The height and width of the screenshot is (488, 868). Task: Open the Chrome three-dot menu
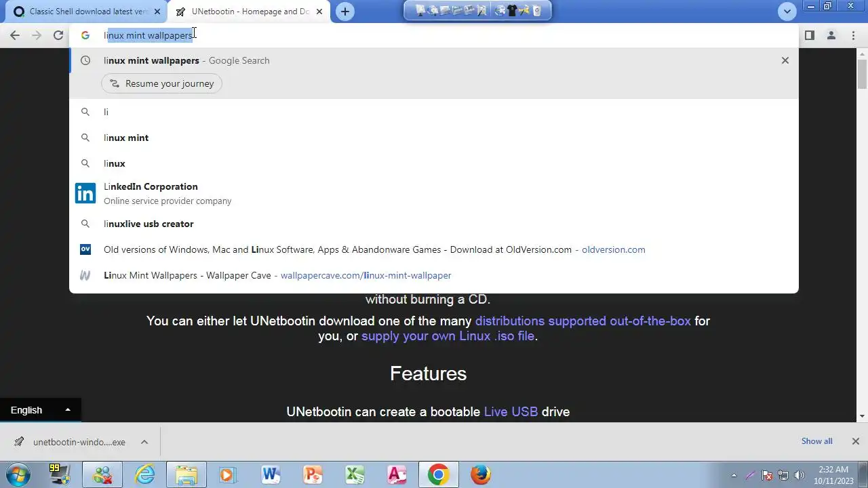click(854, 35)
